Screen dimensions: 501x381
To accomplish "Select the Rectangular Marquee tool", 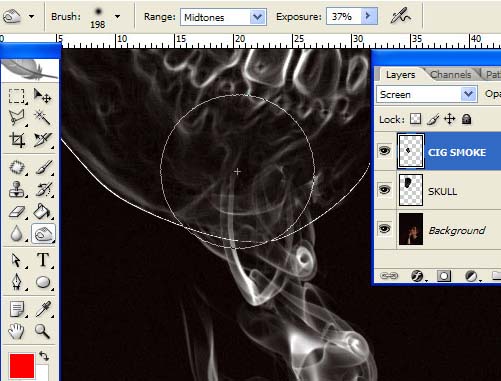I will point(16,96).
